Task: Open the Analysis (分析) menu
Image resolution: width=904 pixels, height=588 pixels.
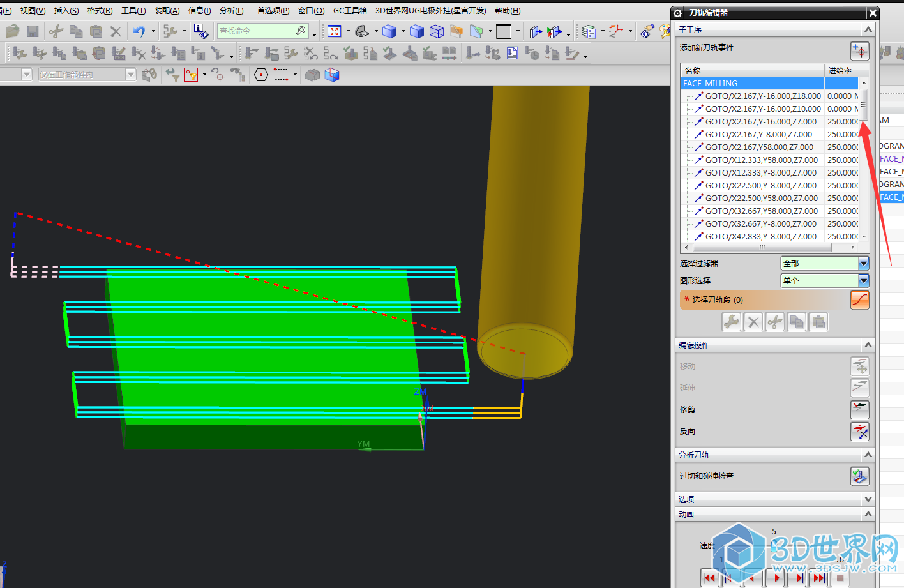Action: [232, 11]
